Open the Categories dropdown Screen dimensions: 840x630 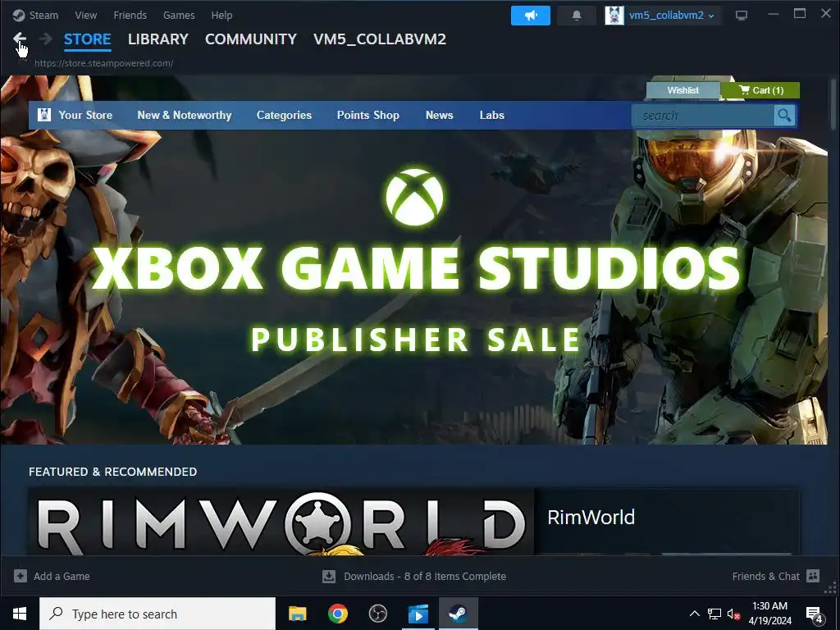[284, 115]
